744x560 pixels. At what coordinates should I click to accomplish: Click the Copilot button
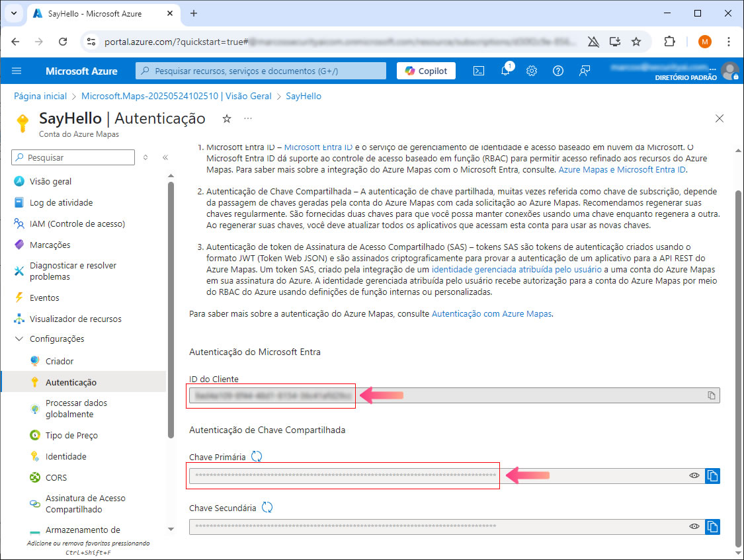[426, 71]
